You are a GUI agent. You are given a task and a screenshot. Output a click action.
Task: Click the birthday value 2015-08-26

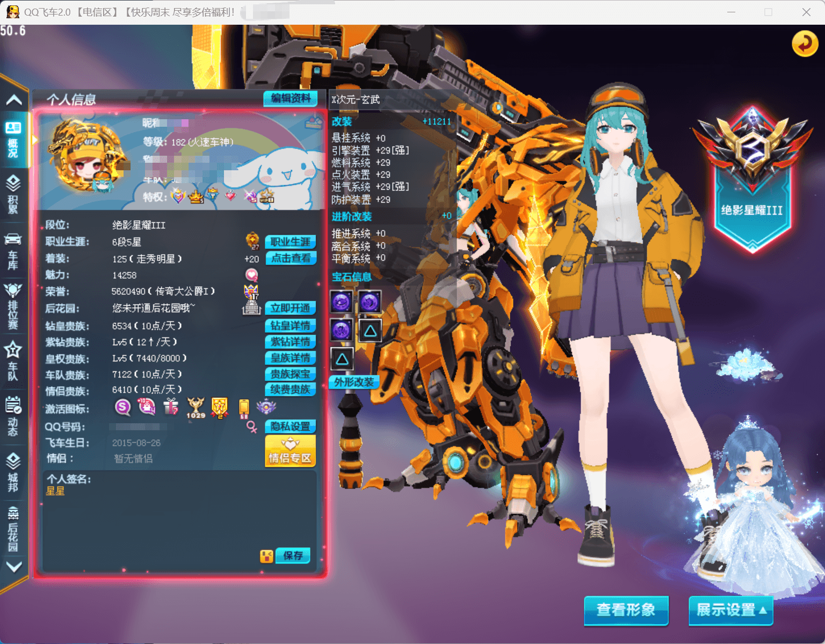coord(136,443)
